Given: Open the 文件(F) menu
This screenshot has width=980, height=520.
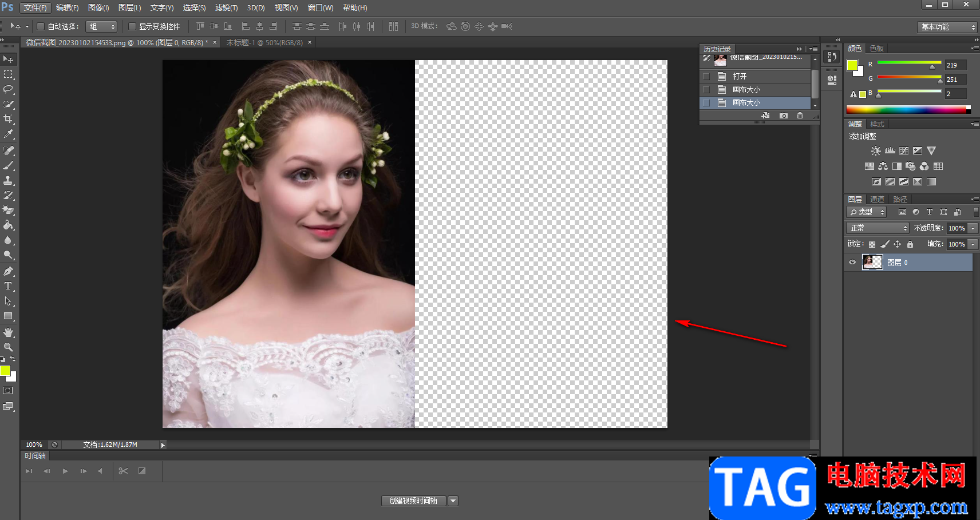Looking at the screenshot, I should tap(35, 7).
